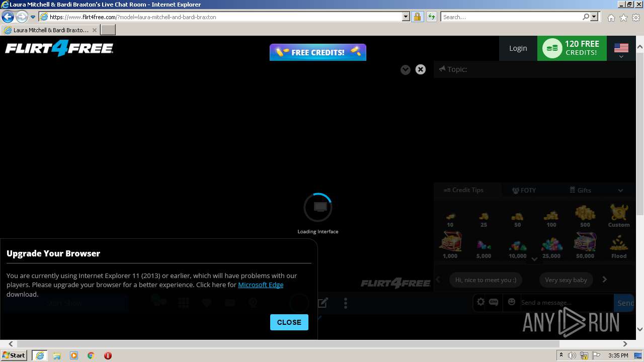This screenshot has height=362, width=644.
Task: Show hidden tray icons arrow
Action: [561, 355]
